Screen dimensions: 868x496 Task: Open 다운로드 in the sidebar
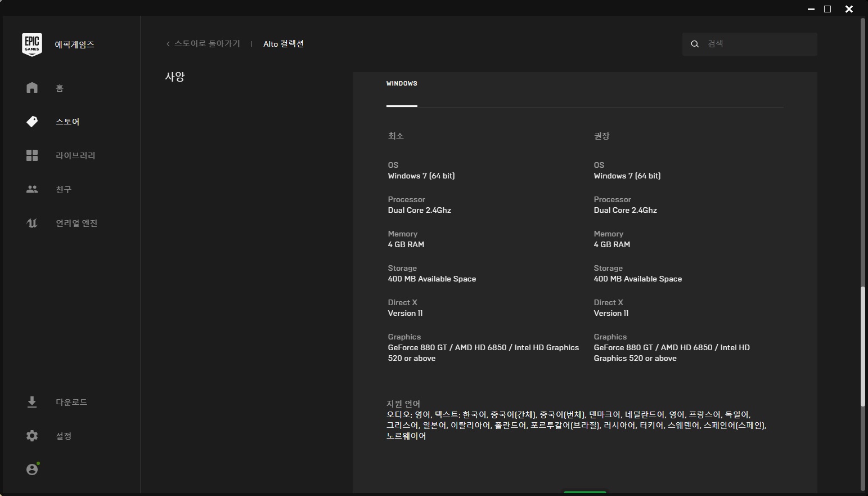[x=71, y=402]
